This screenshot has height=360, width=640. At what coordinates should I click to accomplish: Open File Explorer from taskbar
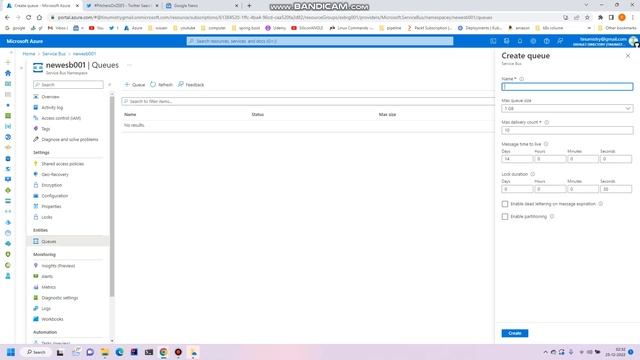105,352
